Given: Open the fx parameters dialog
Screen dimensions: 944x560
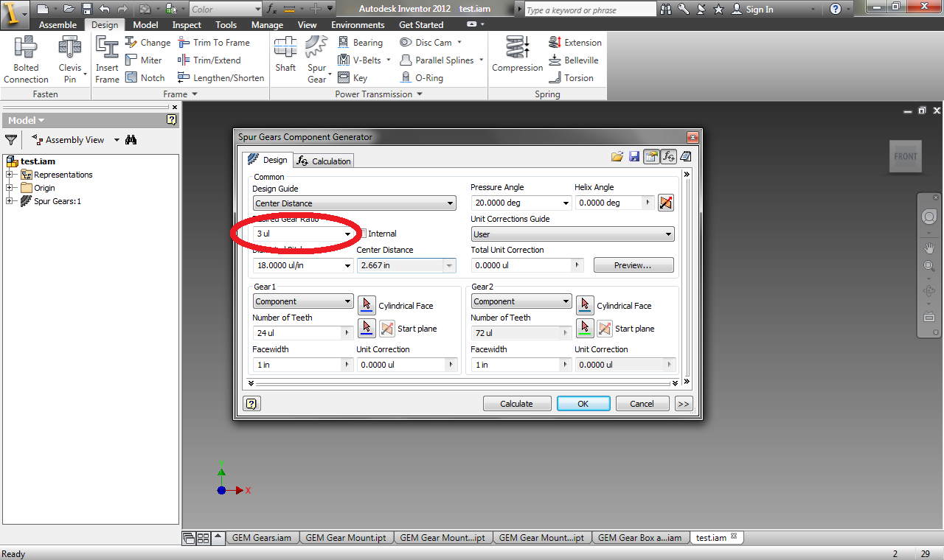Looking at the screenshot, I should pyautogui.click(x=271, y=10).
